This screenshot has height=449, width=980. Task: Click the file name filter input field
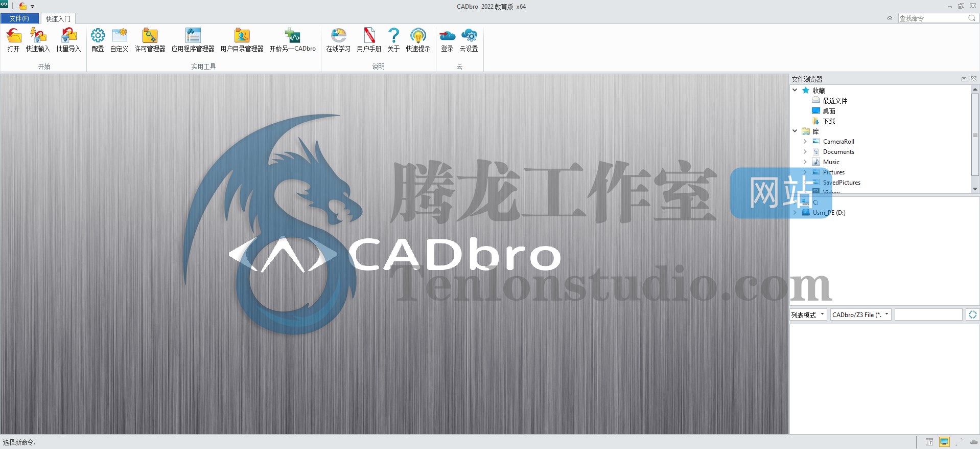pos(928,315)
